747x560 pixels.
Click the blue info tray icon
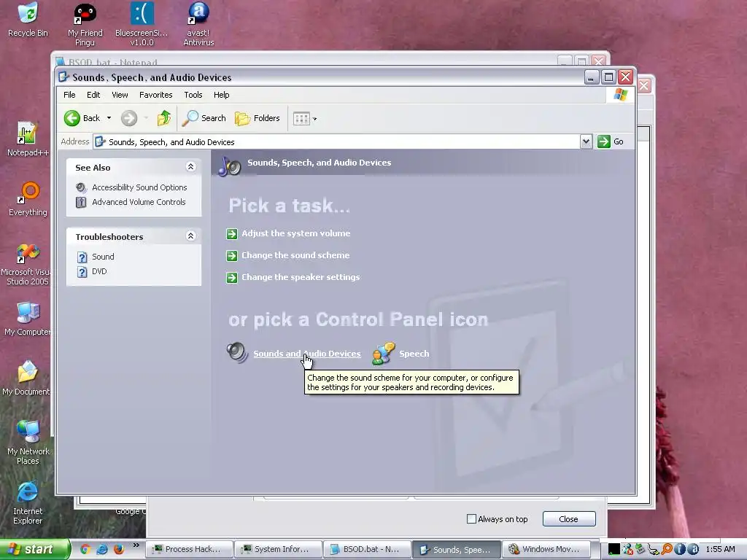tap(680, 549)
